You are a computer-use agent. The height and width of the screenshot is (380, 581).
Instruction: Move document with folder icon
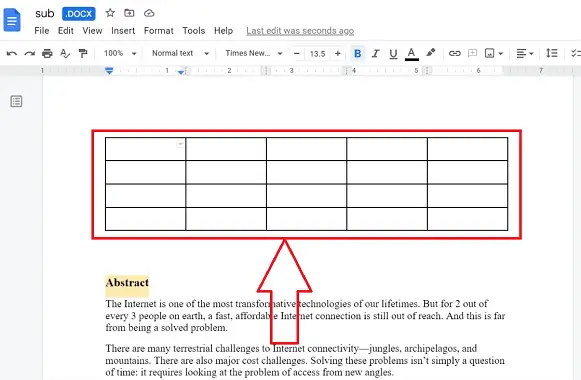click(129, 13)
